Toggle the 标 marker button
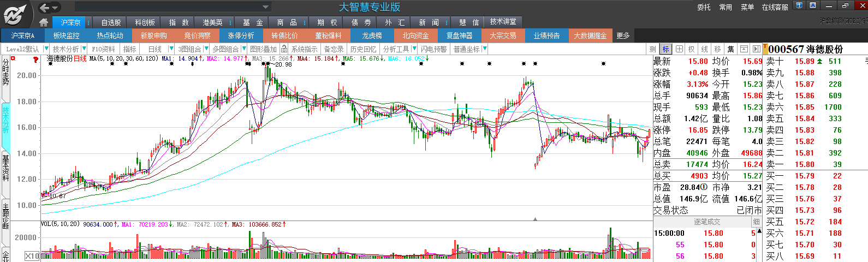Image resolution: width=868 pixels, height=262 pixels. point(665,49)
